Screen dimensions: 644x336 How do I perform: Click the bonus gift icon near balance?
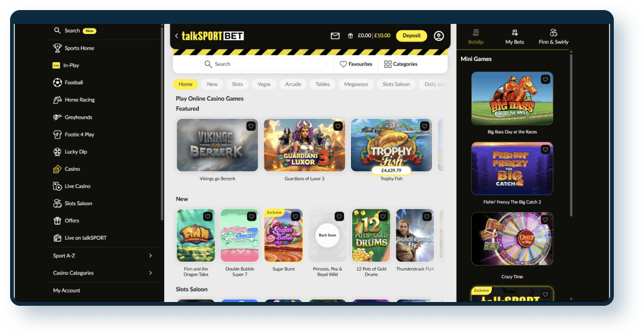[350, 36]
